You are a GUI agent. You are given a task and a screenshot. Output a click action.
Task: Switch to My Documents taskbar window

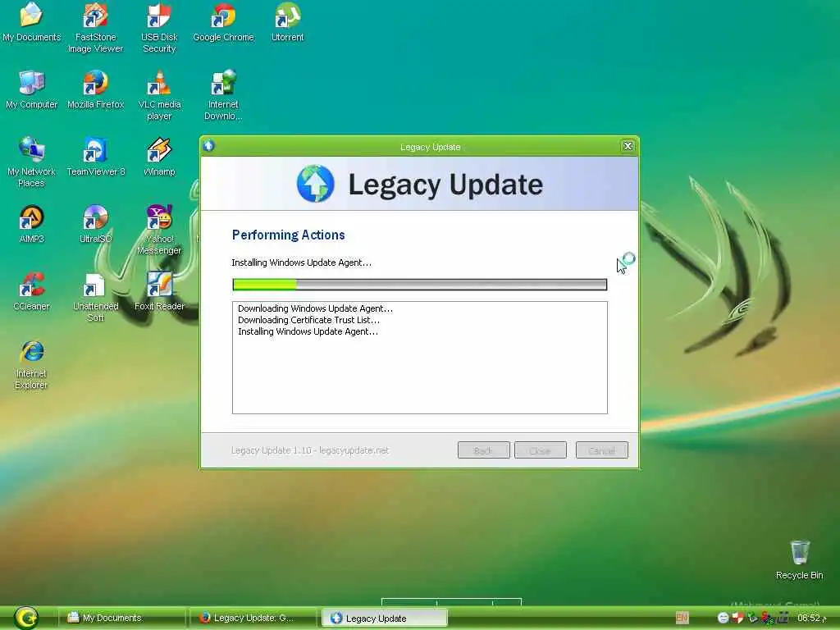tap(121, 618)
